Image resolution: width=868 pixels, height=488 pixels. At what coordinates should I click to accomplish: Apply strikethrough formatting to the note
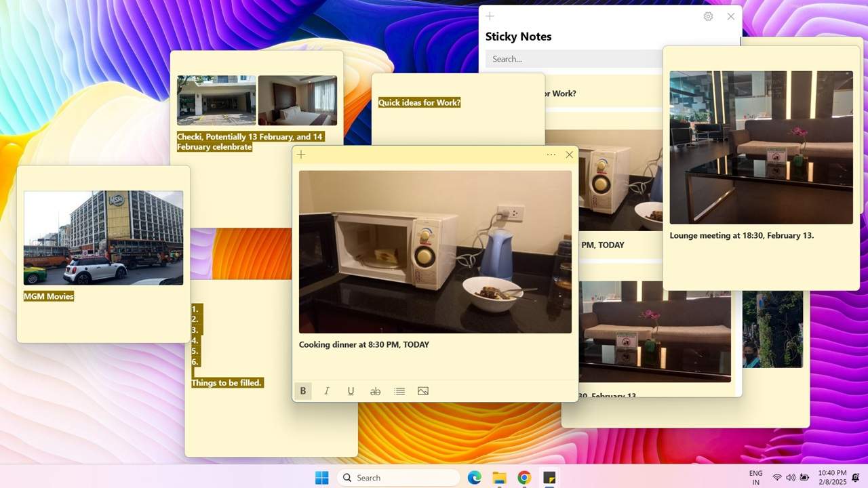point(375,390)
